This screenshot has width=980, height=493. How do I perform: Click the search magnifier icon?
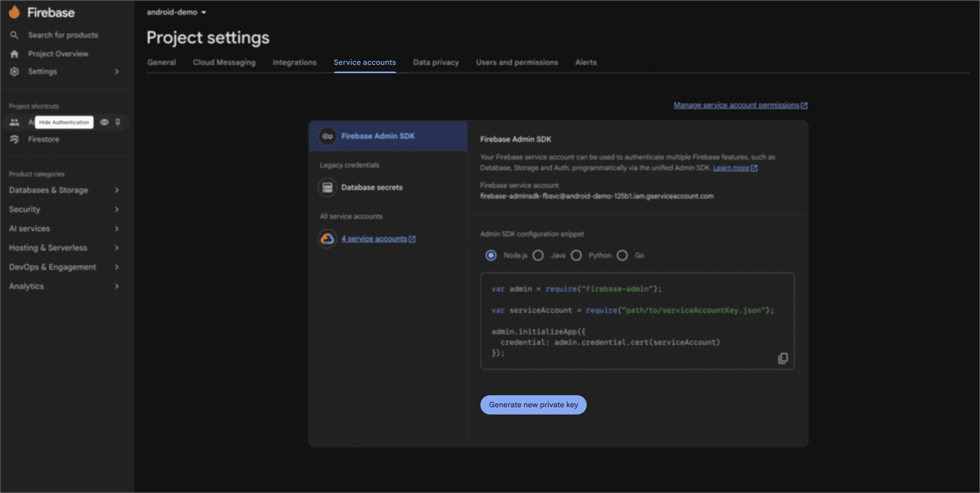[x=14, y=35]
